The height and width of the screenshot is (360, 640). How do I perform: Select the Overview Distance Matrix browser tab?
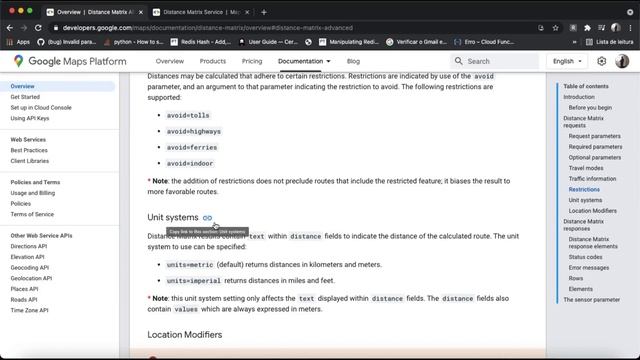click(x=95, y=12)
